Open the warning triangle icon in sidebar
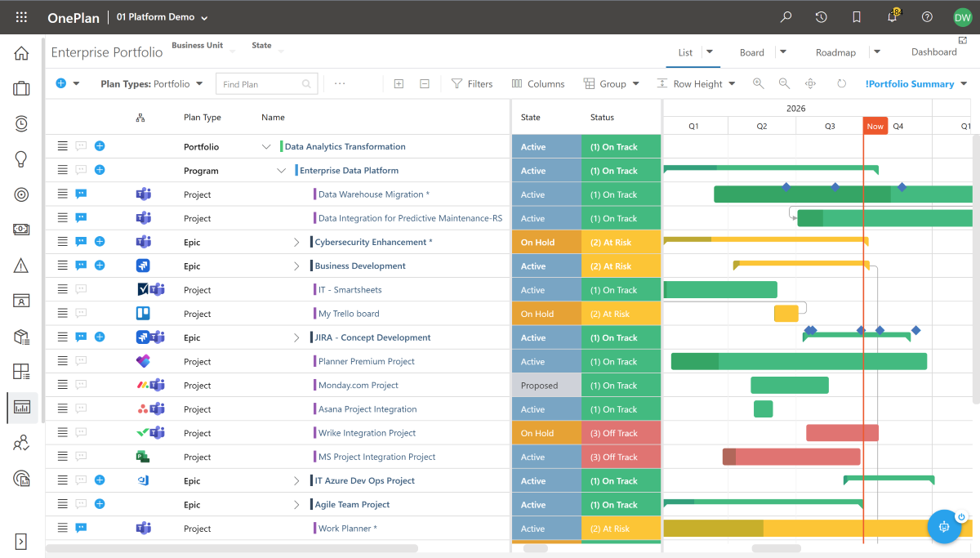 coord(21,266)
